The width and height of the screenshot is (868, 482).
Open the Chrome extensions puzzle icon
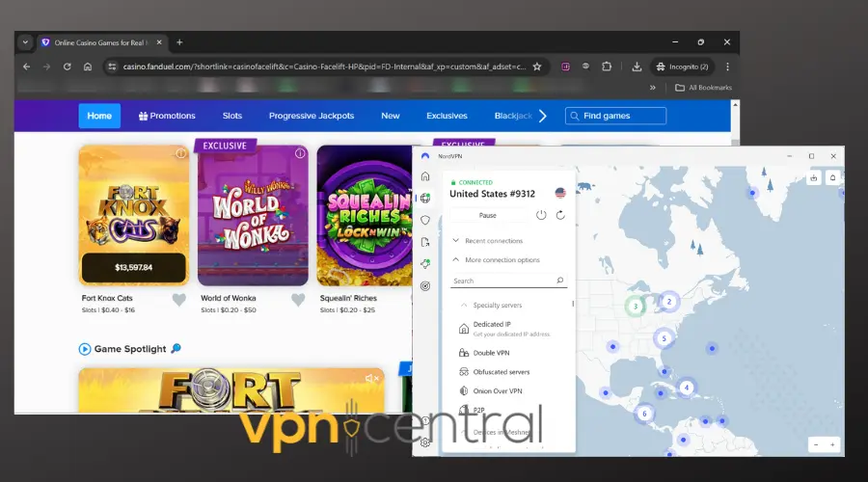pos(607,67)
